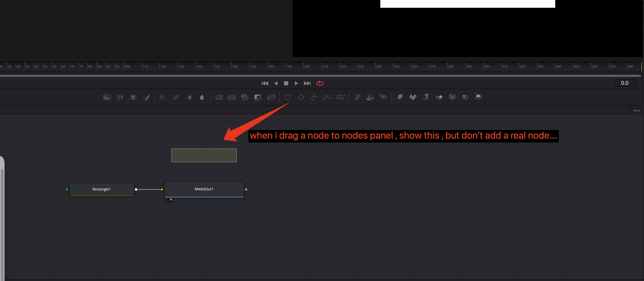Select the Rectangle mask tool
This screenshot has width=644, height=281.
pyautogui.click(x=288, y=97)
